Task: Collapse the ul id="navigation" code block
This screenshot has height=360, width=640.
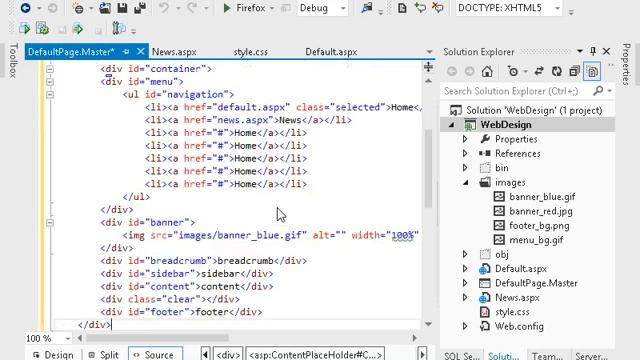Action: tap(50, 95)
